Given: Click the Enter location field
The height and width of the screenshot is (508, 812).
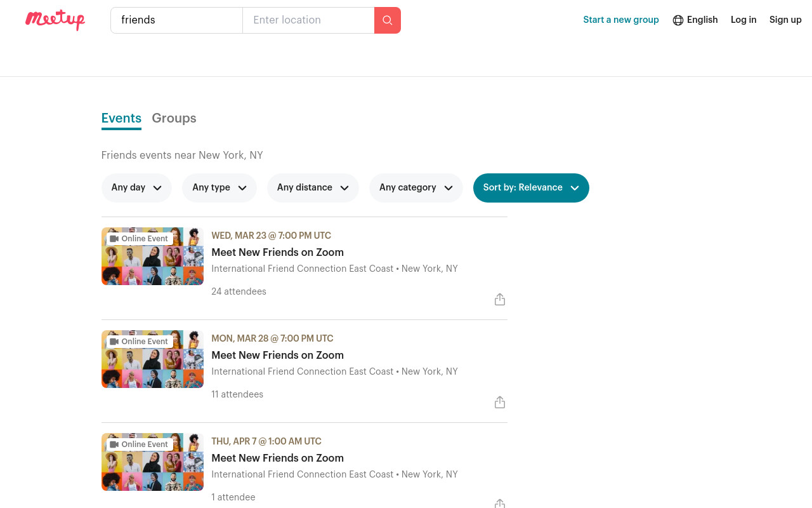Looking at the screenshot, I should coord(308,20).
